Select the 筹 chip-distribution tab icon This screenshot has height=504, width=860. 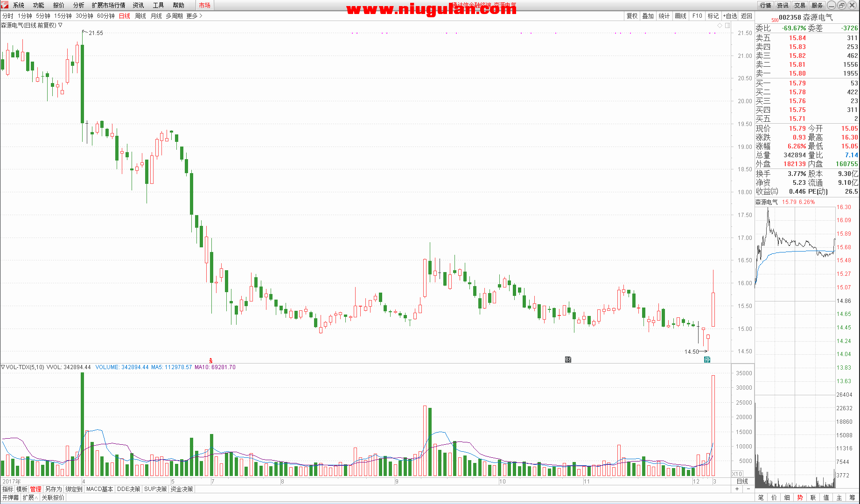point(853,497)
